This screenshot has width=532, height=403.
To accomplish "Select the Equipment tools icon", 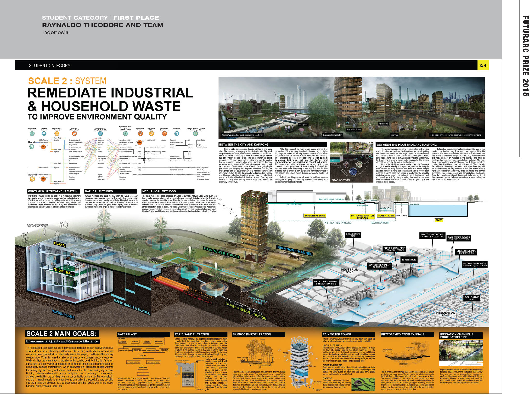I will [x=177, y=133].
